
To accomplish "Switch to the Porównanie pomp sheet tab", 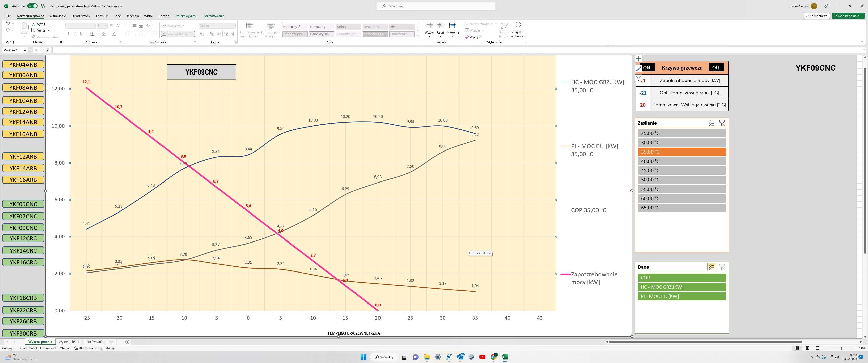I will tap(100, 342).
